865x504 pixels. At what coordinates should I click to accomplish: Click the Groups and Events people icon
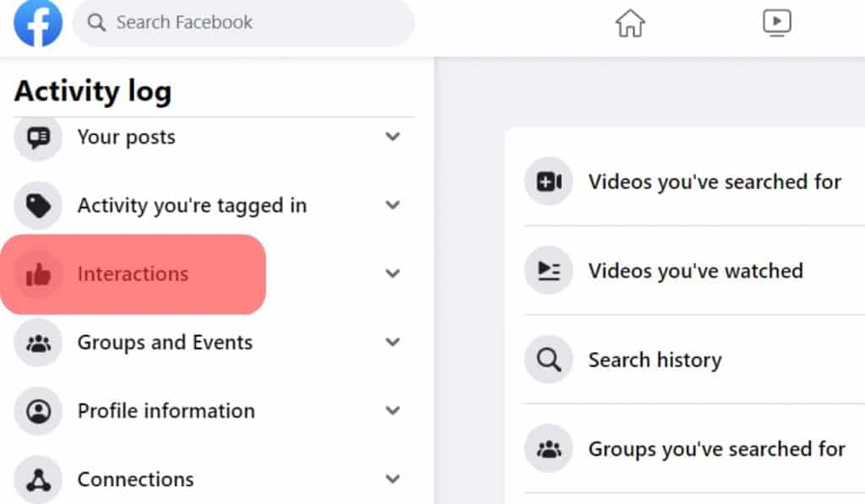click(37, 342)
